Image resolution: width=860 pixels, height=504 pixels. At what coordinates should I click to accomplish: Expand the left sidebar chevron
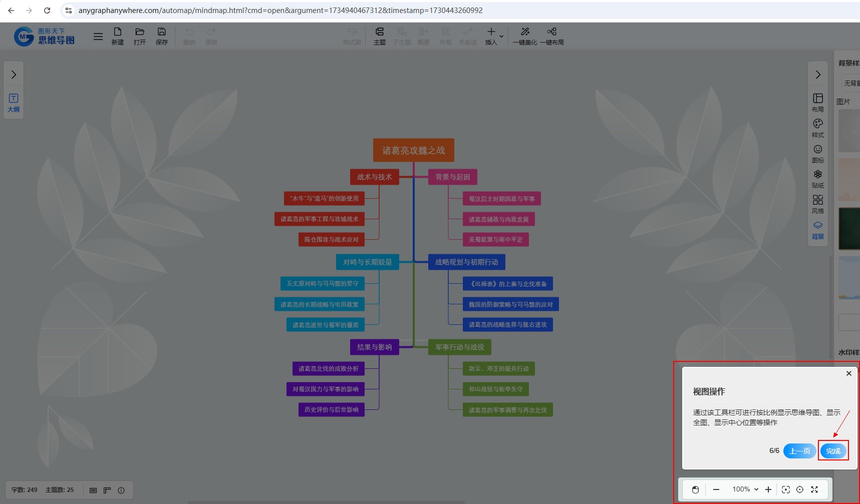click(14, 75)
